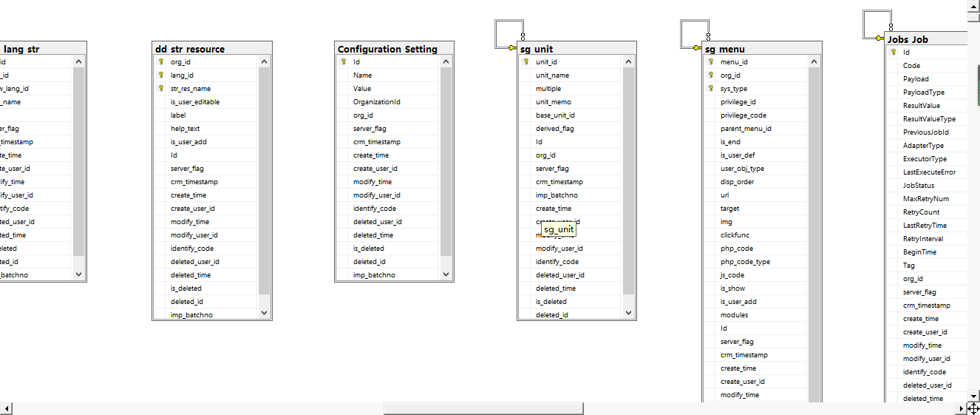Screen dimensions: 980x415
Task: Click the key icon beside str_res_name
Action: [x=160, y=89]
